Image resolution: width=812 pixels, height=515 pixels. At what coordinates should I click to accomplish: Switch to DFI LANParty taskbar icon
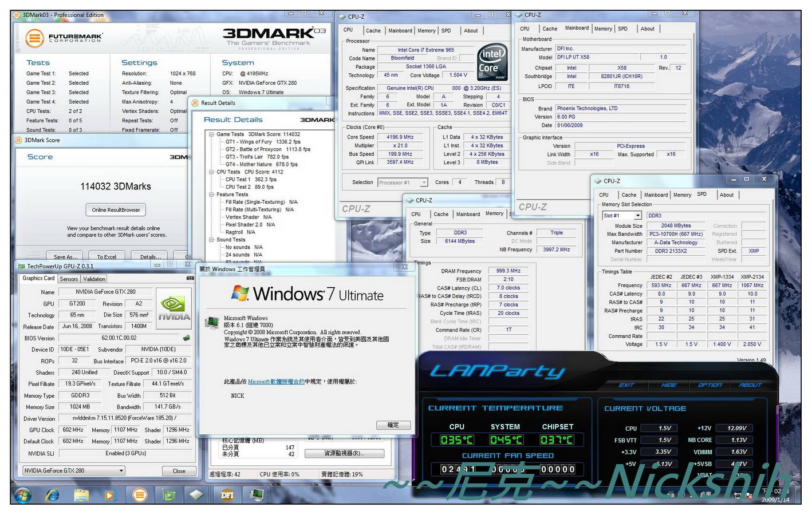pos(227,494)
